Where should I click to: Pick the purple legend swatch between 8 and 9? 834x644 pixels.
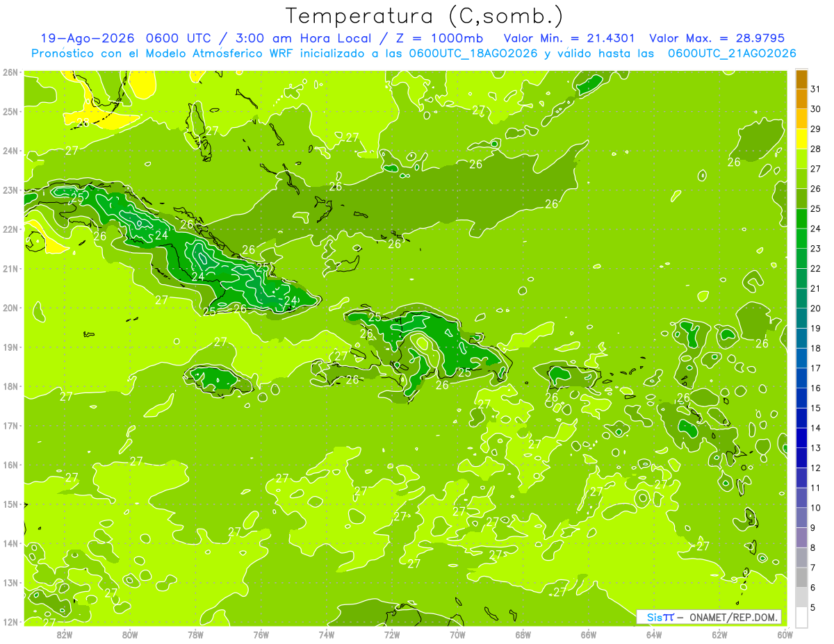[802, 538]
